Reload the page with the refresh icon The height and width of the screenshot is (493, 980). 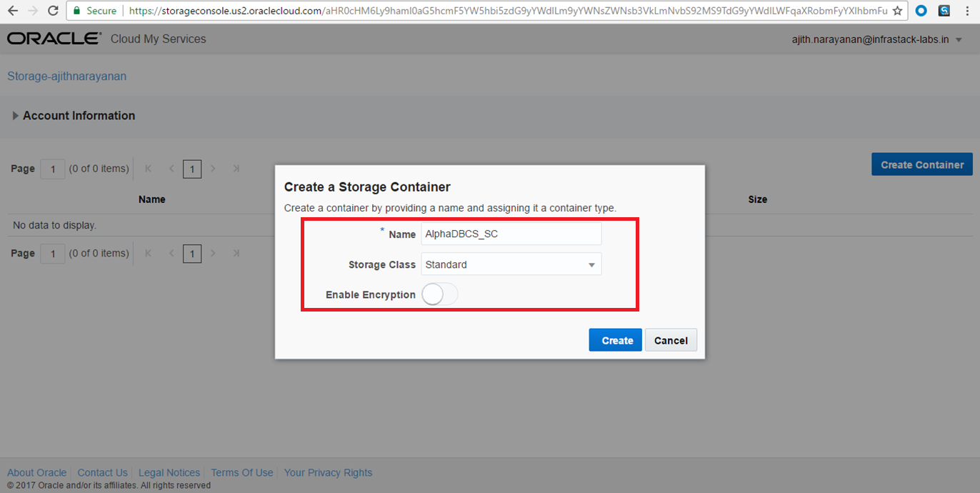pyautogui.click(x=53, y=11)
